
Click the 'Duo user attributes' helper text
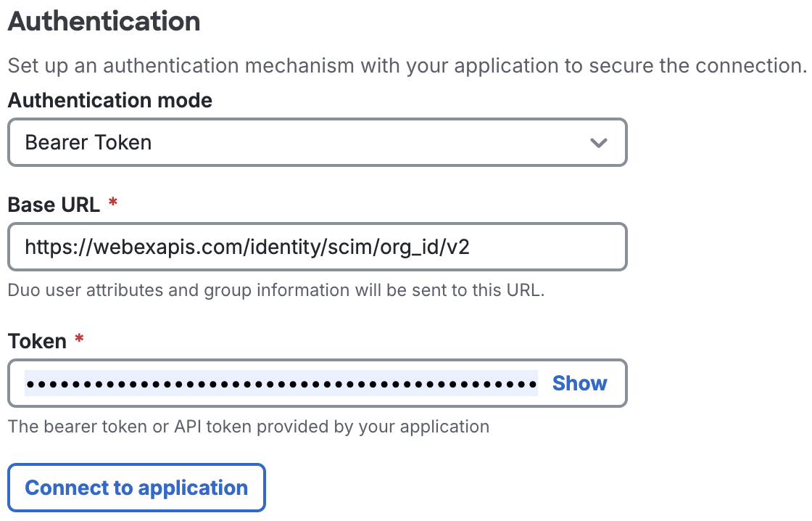coord(275,290)
